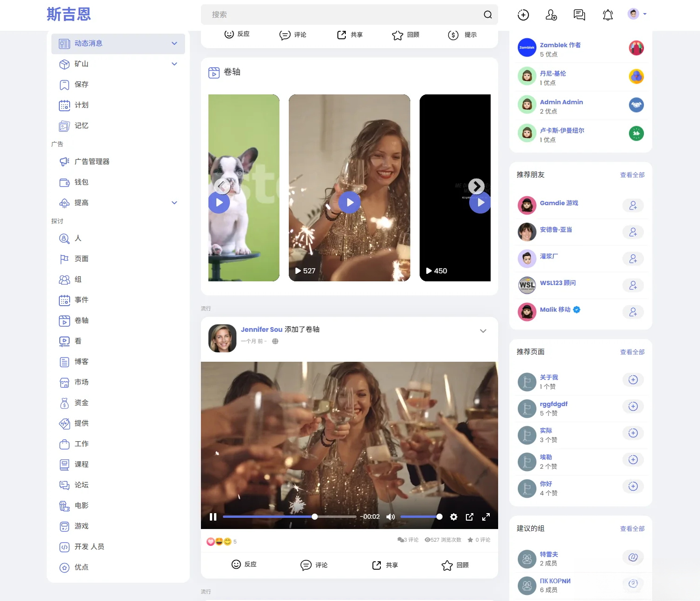Open notifications via the bell icon
The height and width of the screenshot is (601, 700).
click(607, 14)
